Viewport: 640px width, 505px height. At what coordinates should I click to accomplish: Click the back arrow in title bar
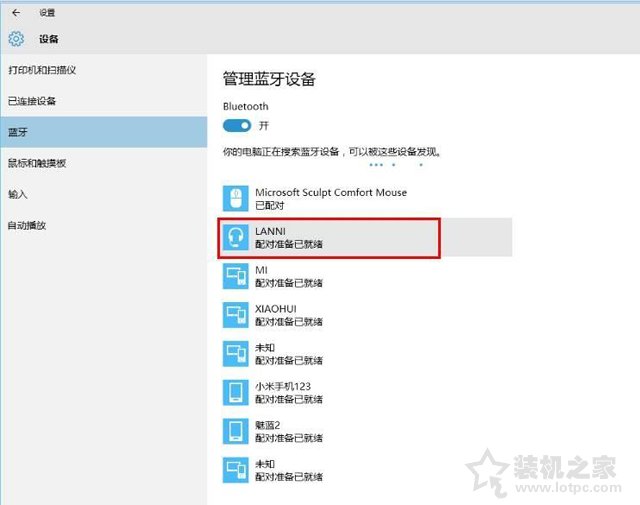(x=15, y=13)
